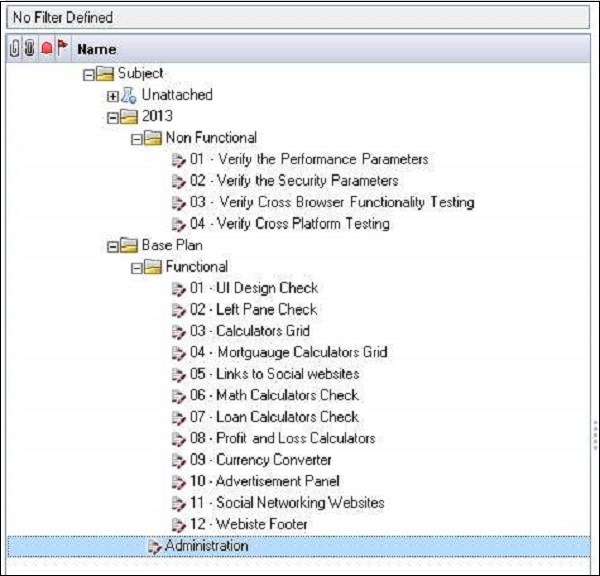Collapse the Base Plan folder
Image resolution: width=600 pixels, height=576 pixels.
112,247
